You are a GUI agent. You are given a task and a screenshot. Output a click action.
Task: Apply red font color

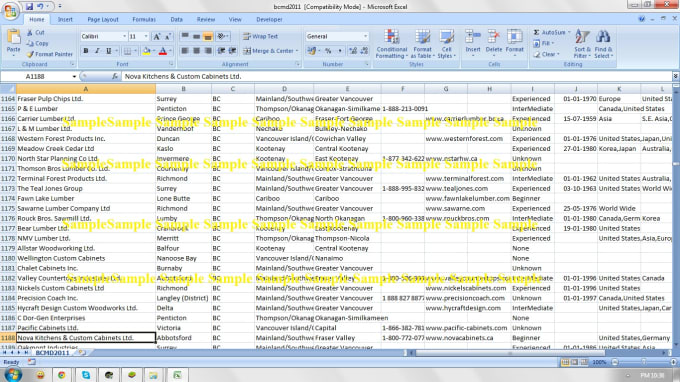(163, 51)
